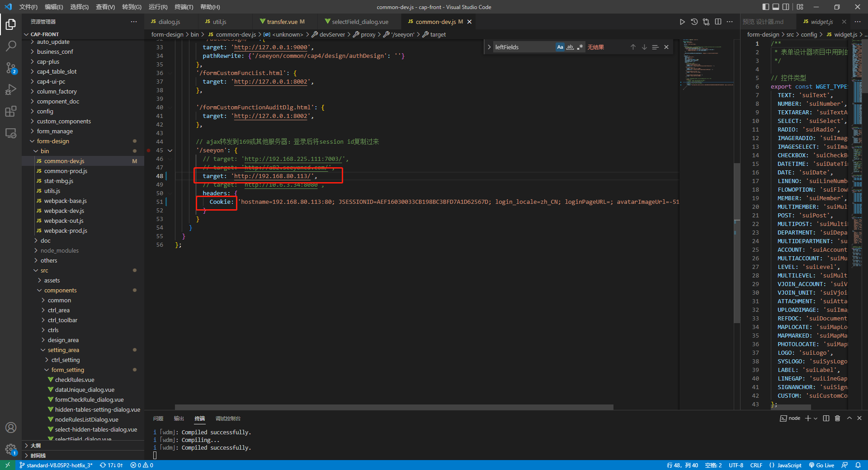Click the Run Code play icon
The height and width of the screenshot is (470, 868).
(x=682, y=22)
